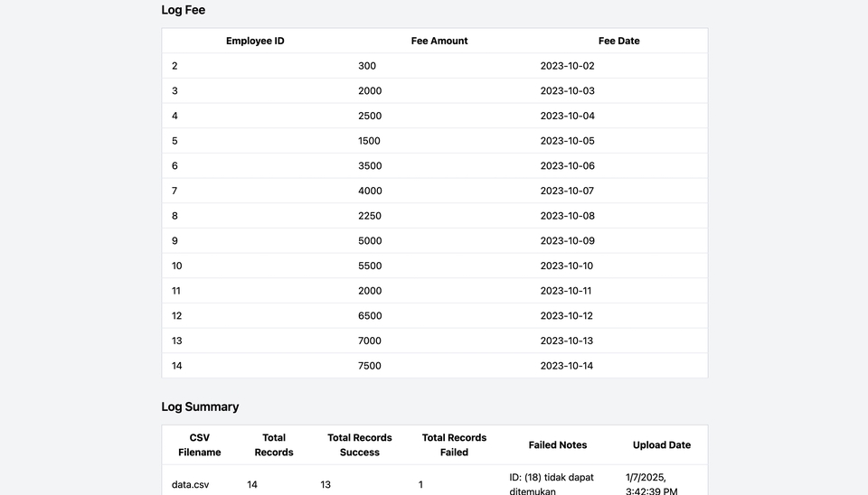This screenshot has width=868, height=495.
Task: Click the CSV Filename column header
Action: (199, 444)
